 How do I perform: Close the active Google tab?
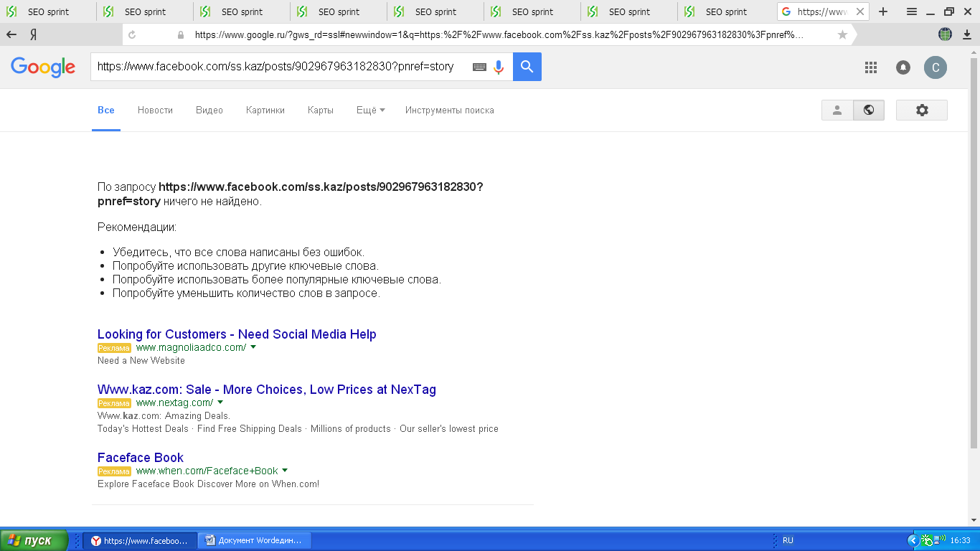click(x=860, y=11)
